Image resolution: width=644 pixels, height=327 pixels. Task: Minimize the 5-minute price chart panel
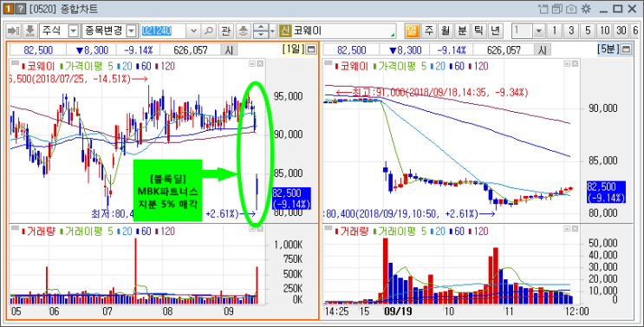tap(567, 63)
